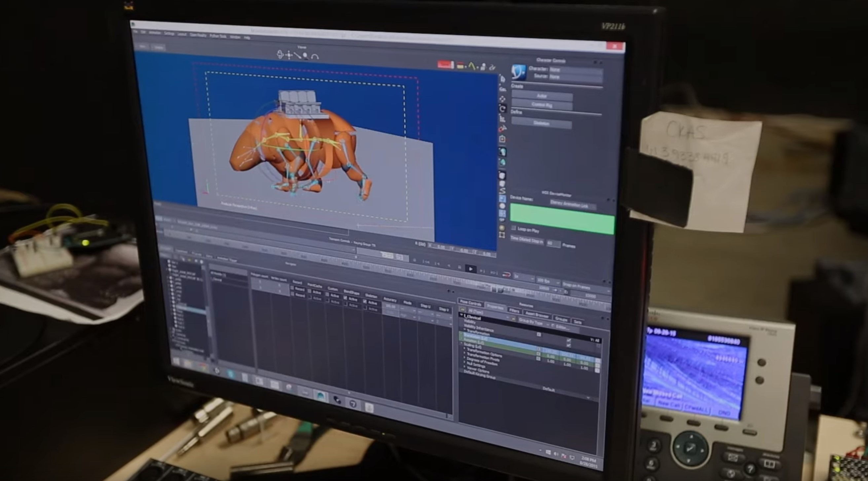The width and height of the screenshot is (868, 481).
Task: Click the Skeleton button under Define
Action: pyautogui.click(x=541, y=123)
